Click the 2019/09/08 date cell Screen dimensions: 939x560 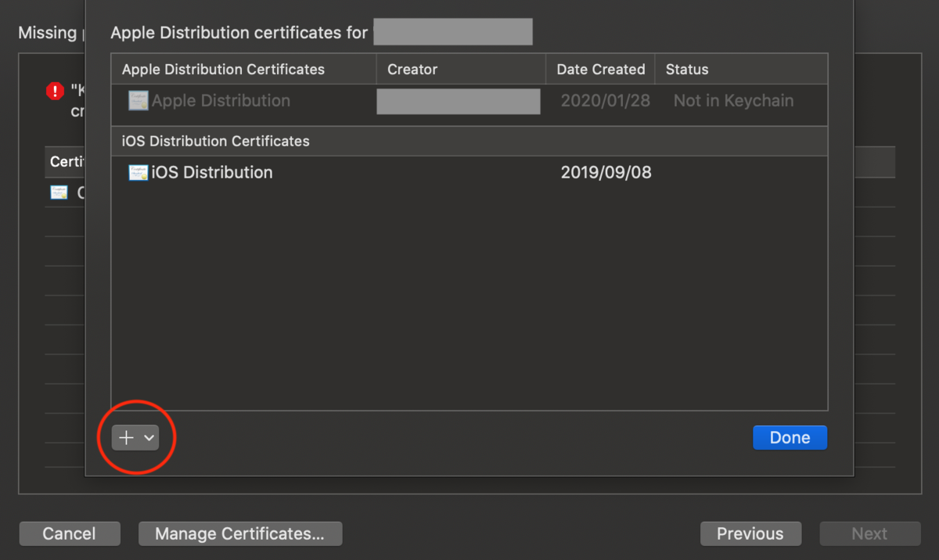[x=606, y=173]
